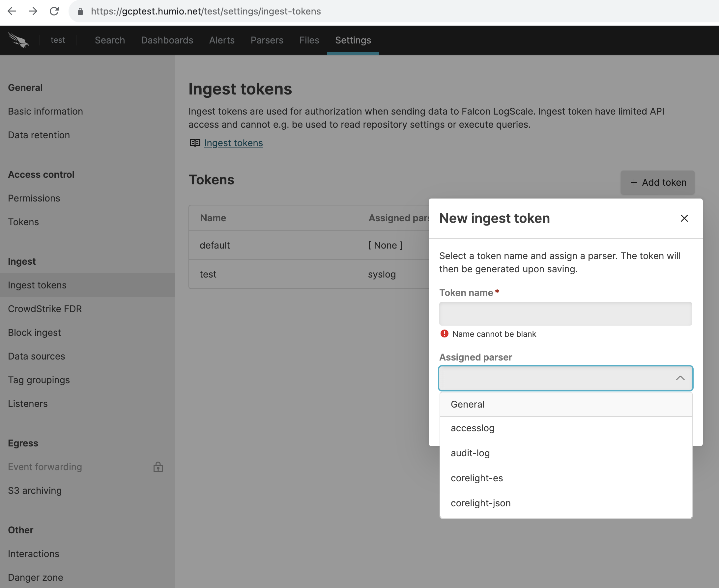The height and width of the screenshot is (588, 719).
Task: Click the documentation book icon beside Ingest tokens link
Action: (x=195, y=143)
